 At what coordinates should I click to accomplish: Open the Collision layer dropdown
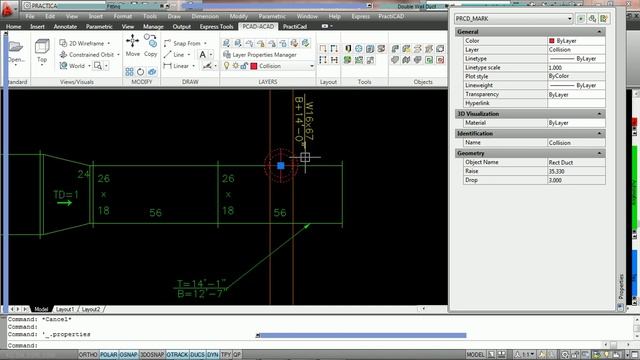click(x=311, y=66)
